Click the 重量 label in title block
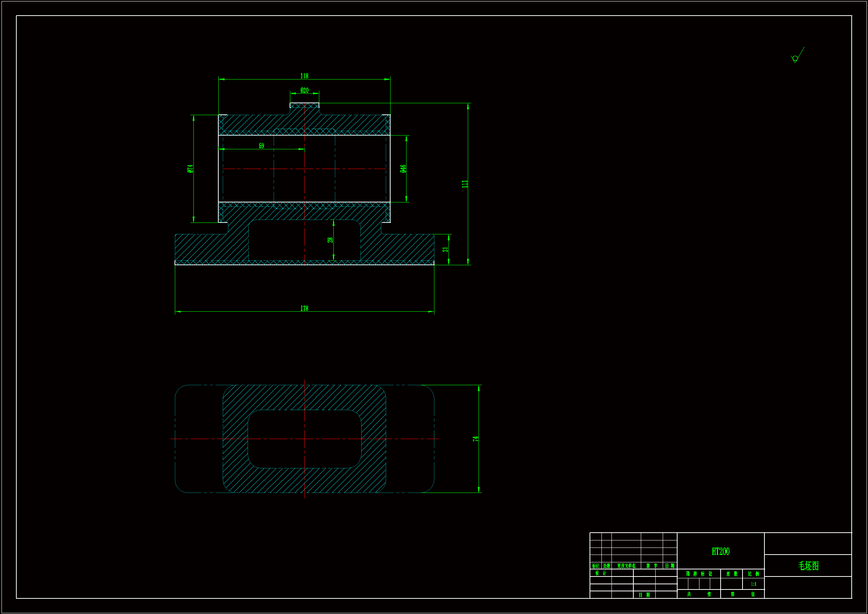The height and width of the screenshot is (614, 868). click(x=731, y=574)
